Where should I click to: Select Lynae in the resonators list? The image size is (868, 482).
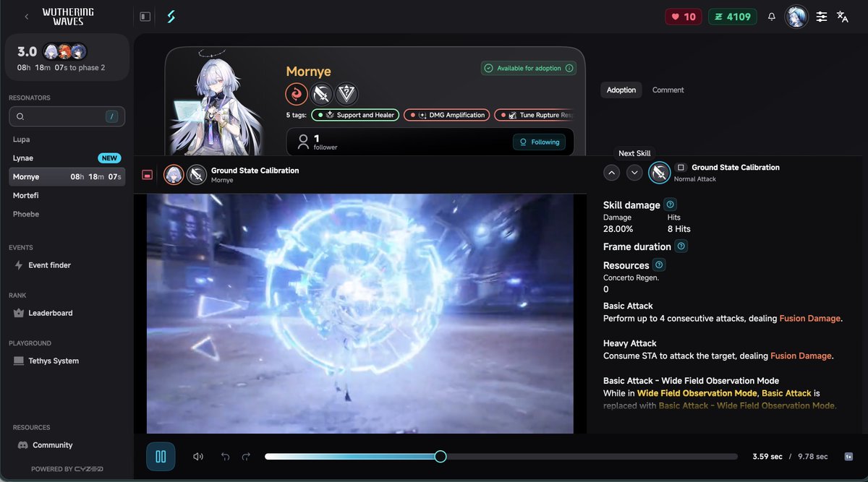(x=67, y=158)
